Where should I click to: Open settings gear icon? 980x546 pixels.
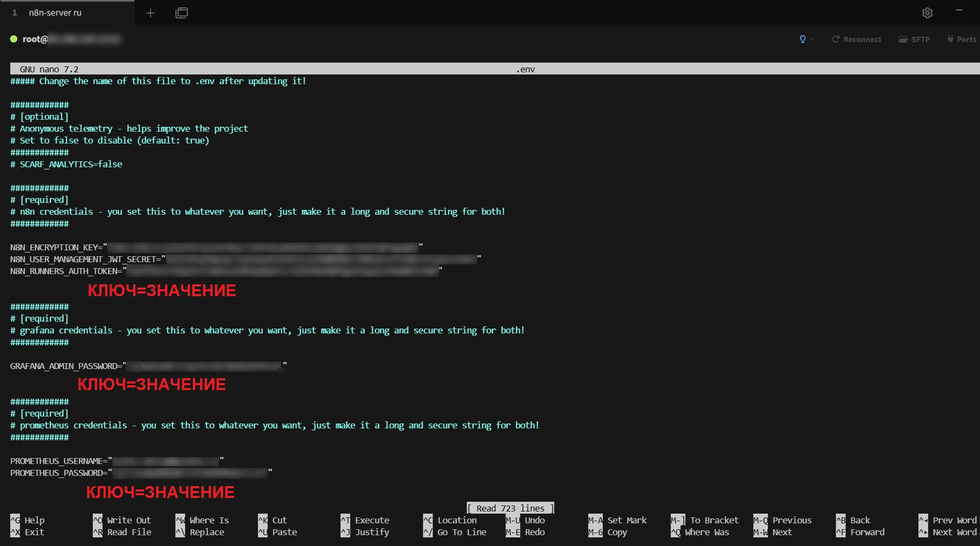click(x=927, y=13)
